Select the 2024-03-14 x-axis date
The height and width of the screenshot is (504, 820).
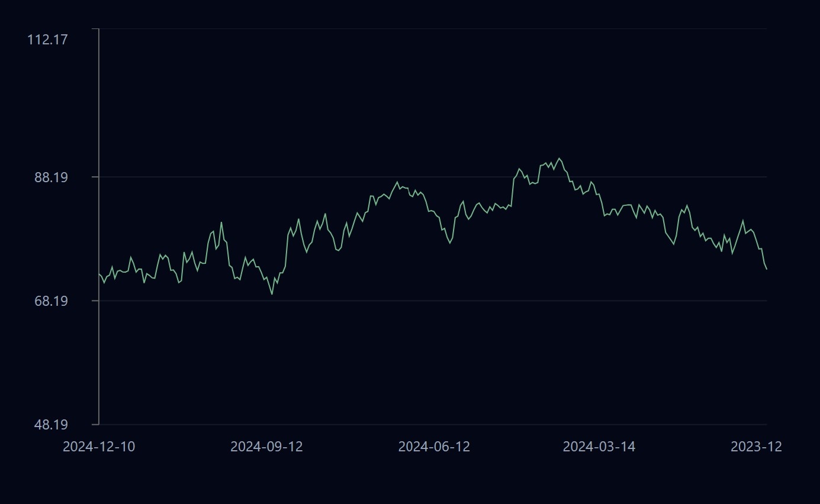pyautogui.click(x=599, y=447)
